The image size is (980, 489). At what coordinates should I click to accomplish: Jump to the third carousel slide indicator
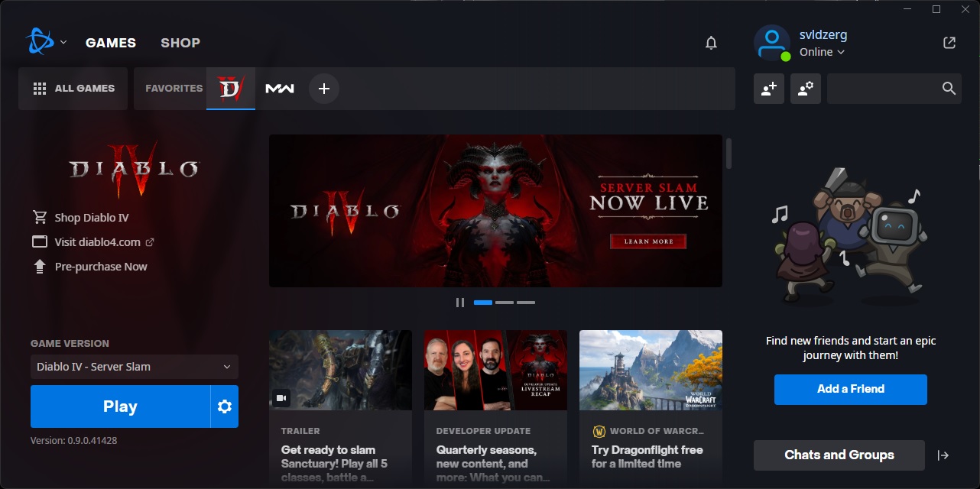point(526,303)
